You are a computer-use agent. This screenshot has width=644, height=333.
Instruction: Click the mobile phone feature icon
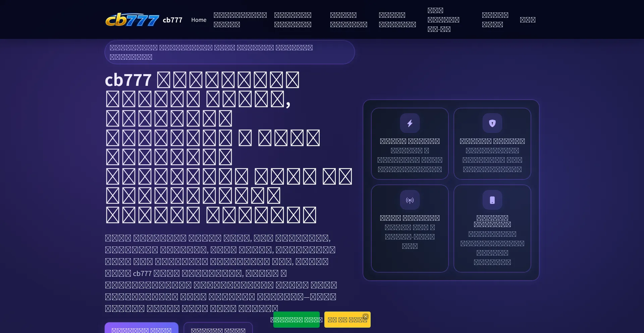tap(492, 200)
